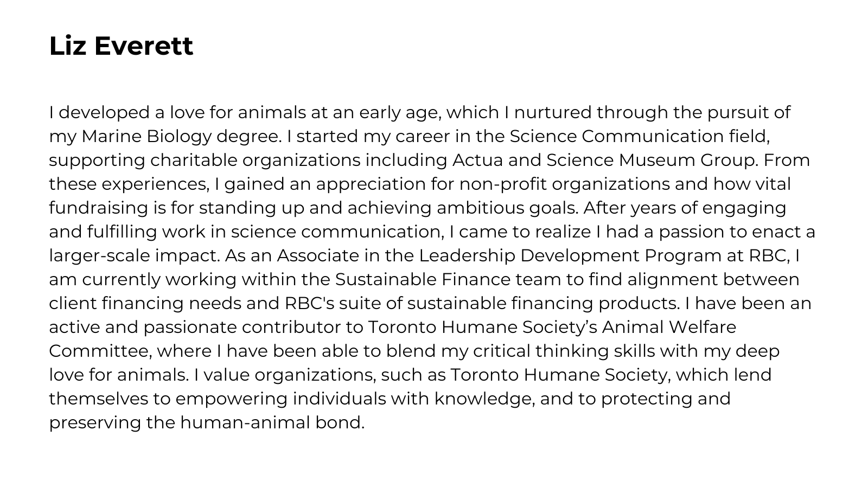The image size is (868, 488).
Task: Click the phrase human-animal bond
Action: [x=272, y=422]
